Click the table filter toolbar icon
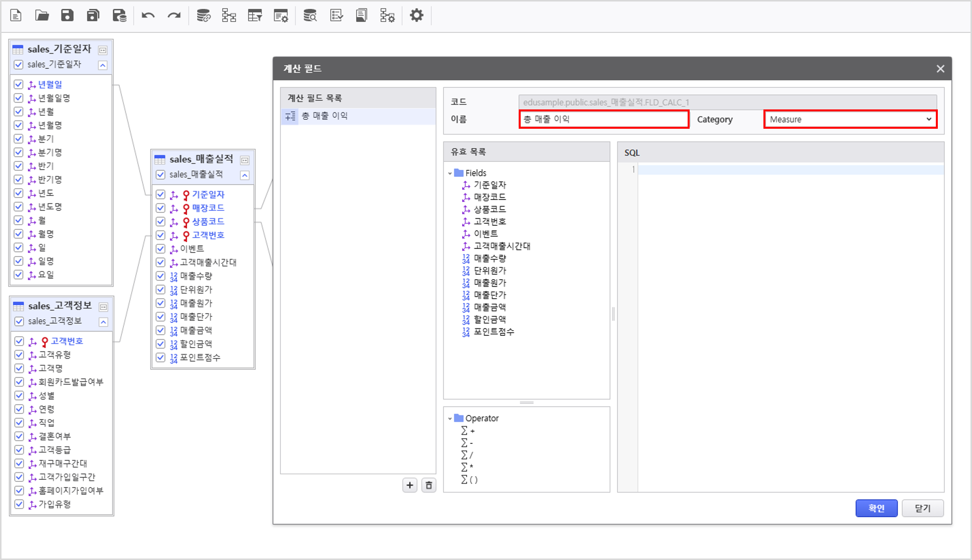The width and height of the screenshot is (972, 560). (x=255, y=15)
